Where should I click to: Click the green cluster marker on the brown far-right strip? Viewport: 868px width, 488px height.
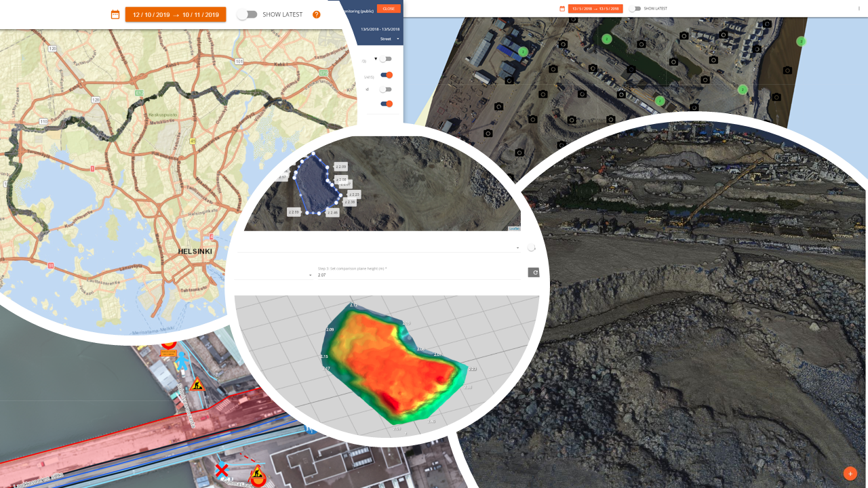click(801, 41)
